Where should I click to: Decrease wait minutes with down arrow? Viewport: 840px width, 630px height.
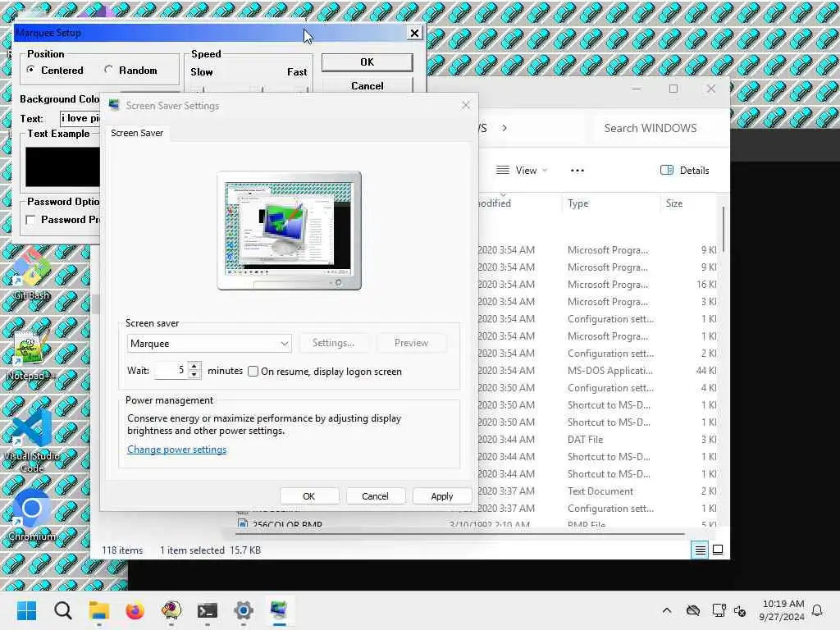coord(194,374)
